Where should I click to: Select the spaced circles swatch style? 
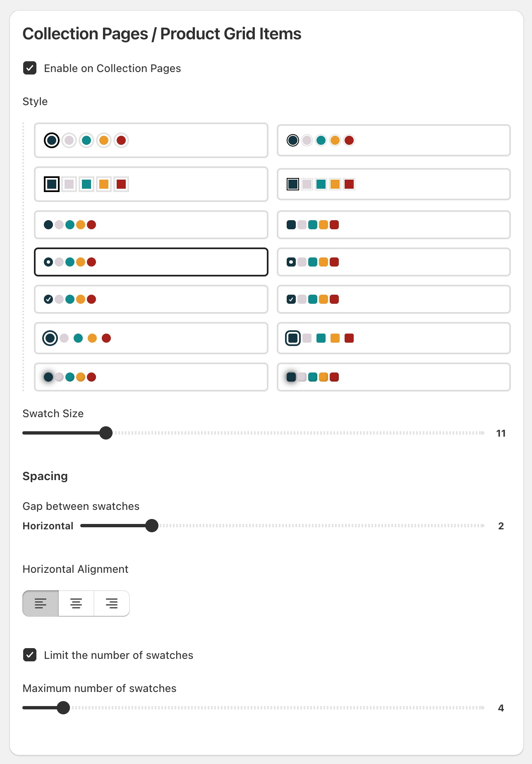151,338
